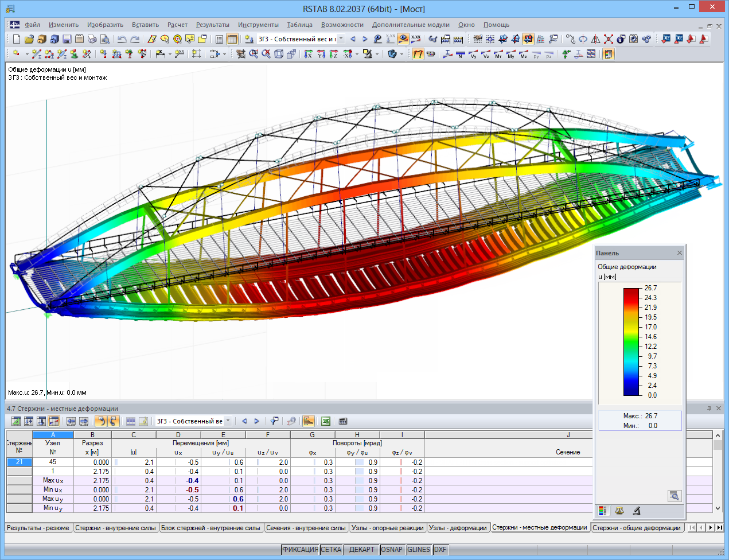Click the filter funnel icon in the table toolbar
The height and width of the screenshot is (560, 729).
point(274,421)
